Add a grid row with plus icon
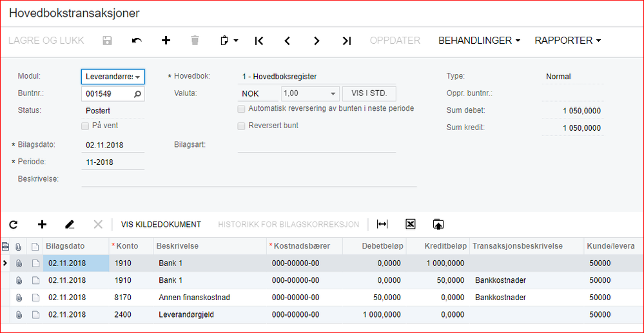This screenshot has height=333, width=644. pos(42,224)
